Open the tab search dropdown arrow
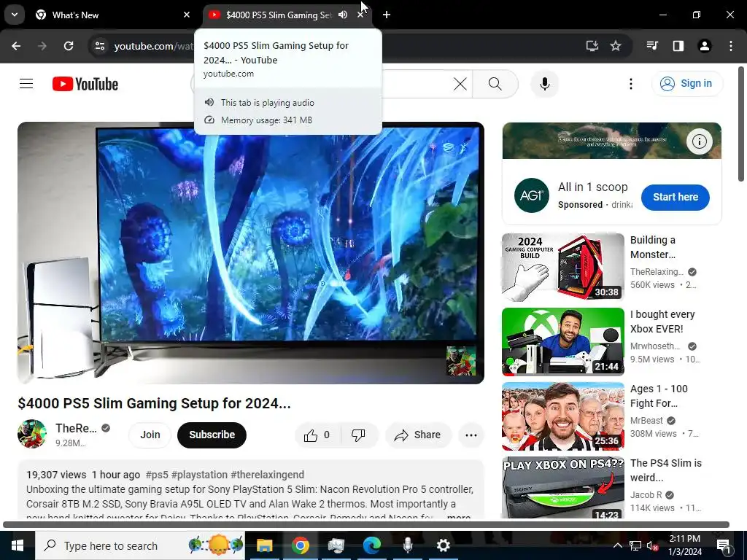This screenshot has width=747, height=560. pos(15,15)
